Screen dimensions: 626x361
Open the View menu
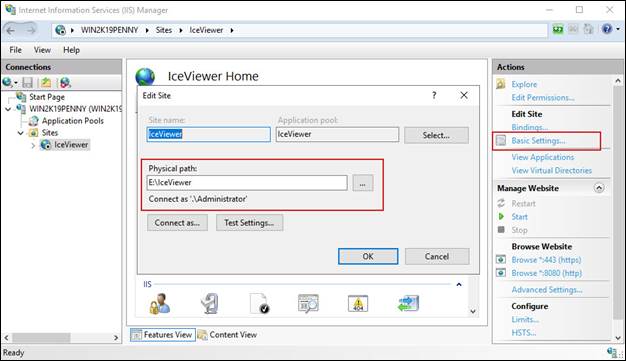coord(42,50)
